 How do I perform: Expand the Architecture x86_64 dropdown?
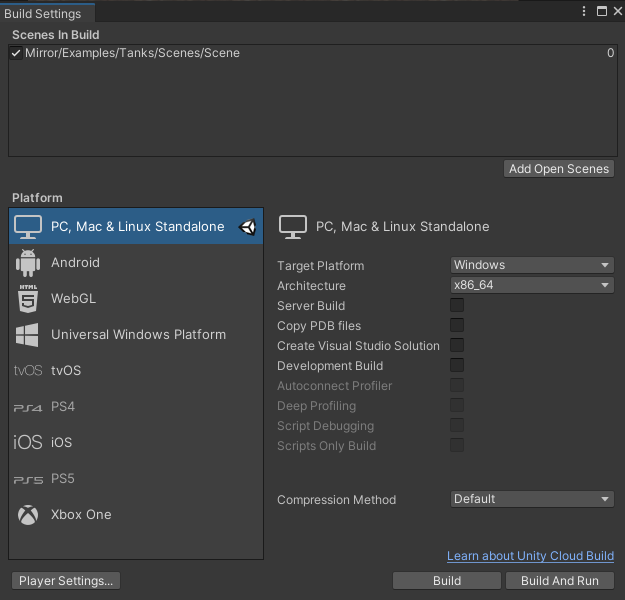coord(531,286)
